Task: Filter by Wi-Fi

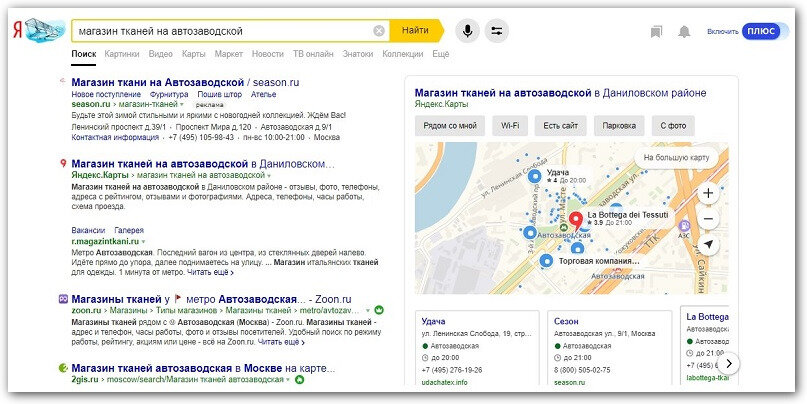Action: 510,126
